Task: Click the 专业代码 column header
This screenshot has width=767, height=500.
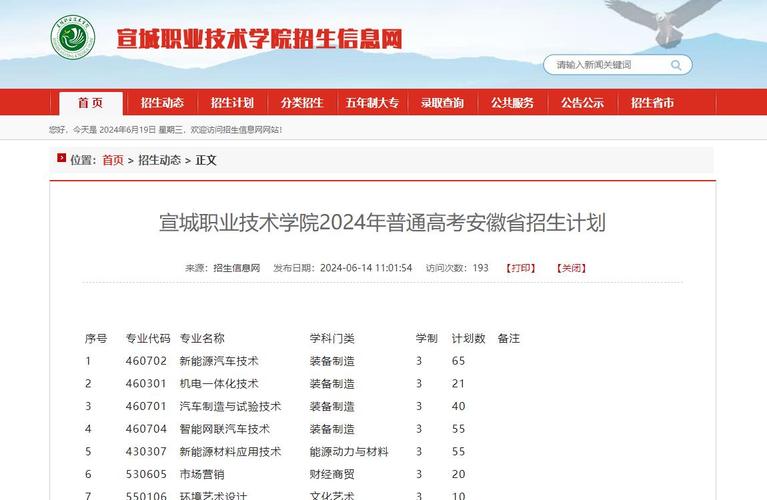Action: [x=148, y=339]
